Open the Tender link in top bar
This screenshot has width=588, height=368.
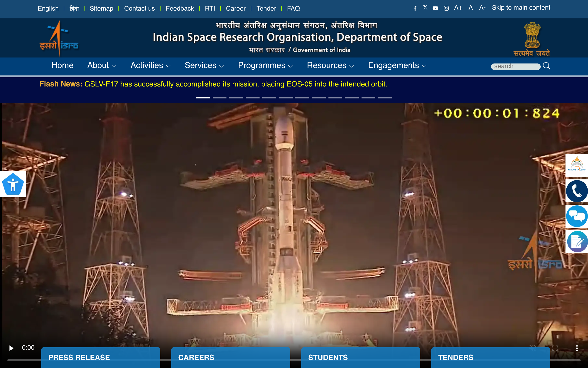pyautogui.click(x=266, y=9)
